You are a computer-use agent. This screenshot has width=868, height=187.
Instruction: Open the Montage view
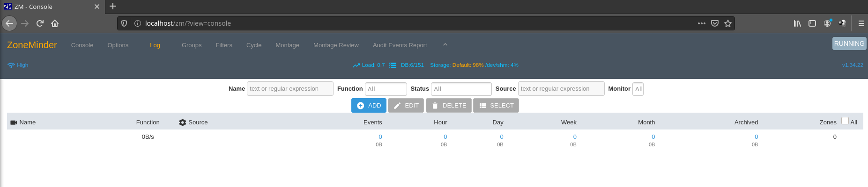[x=287, y=45]
